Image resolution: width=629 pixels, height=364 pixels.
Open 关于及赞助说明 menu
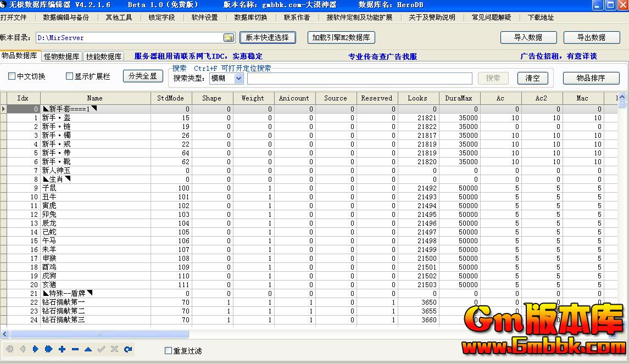coord(432,18)
